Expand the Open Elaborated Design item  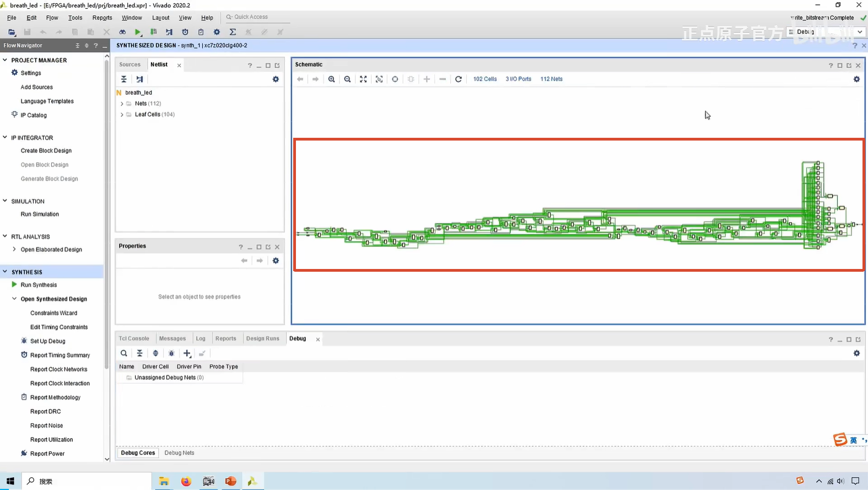[14, 250]
